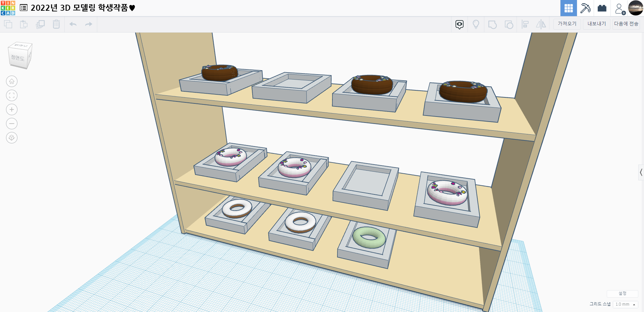Click the 정면도 face of view cube
The width and height of the screenshot is (644, 312).
tap(17, 58)
